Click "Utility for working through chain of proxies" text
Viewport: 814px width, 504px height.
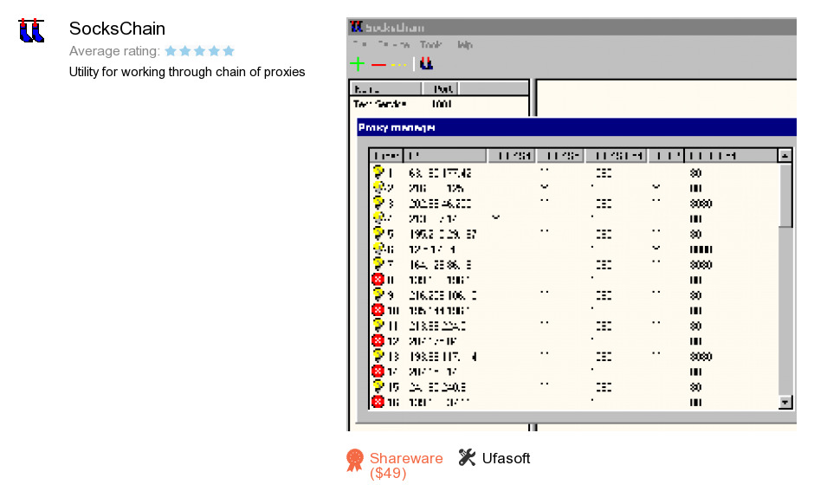tap(187, 72)
